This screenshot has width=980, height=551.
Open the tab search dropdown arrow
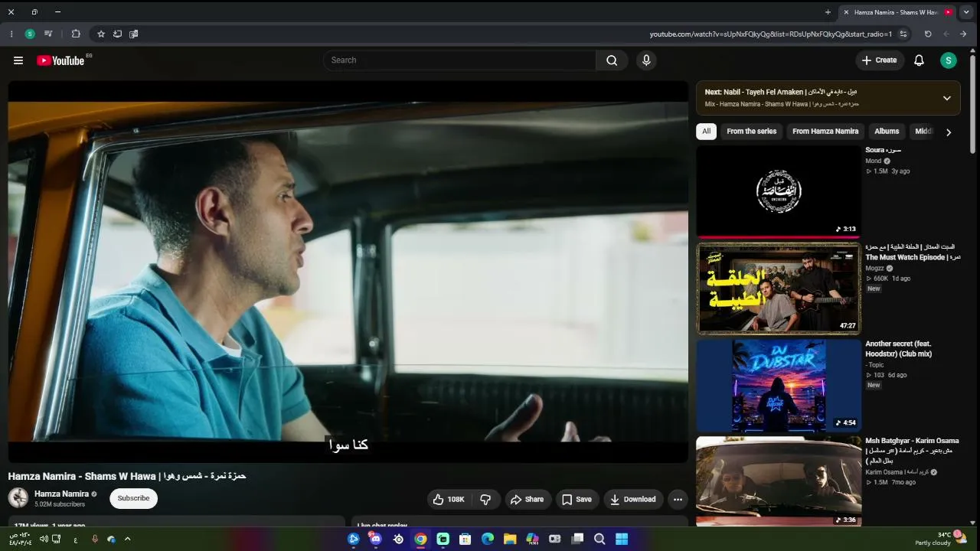967,12
